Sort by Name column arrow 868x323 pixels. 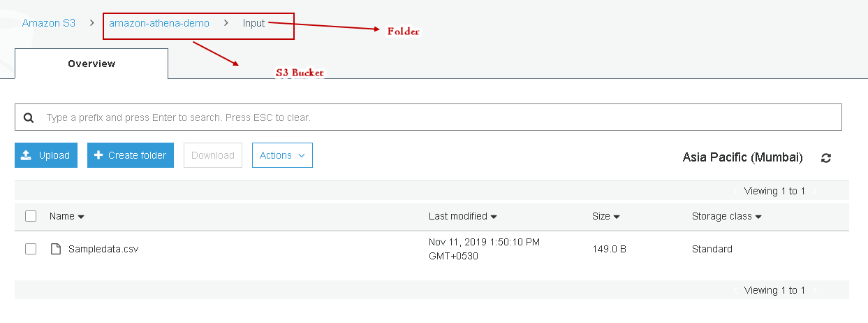[81, 217]
